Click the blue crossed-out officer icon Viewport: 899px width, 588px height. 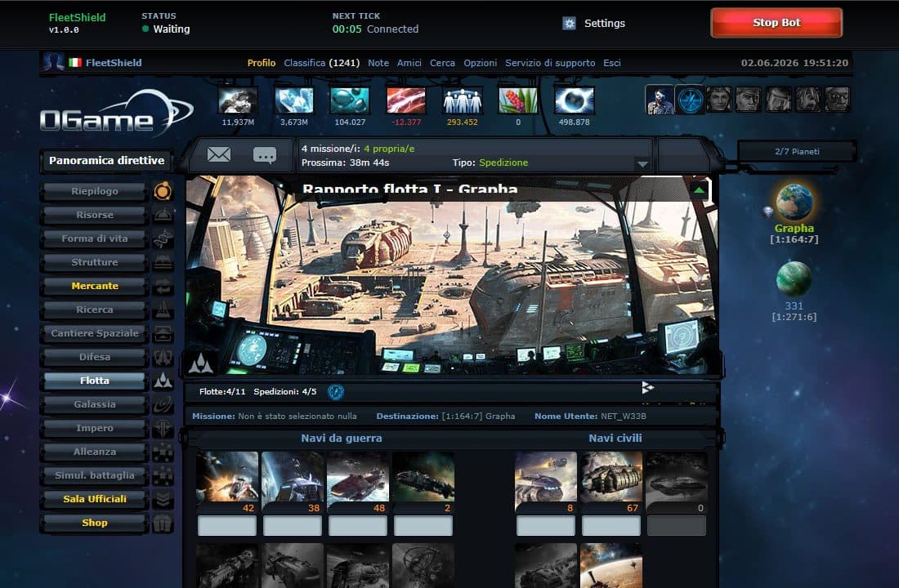click(690, 100)
